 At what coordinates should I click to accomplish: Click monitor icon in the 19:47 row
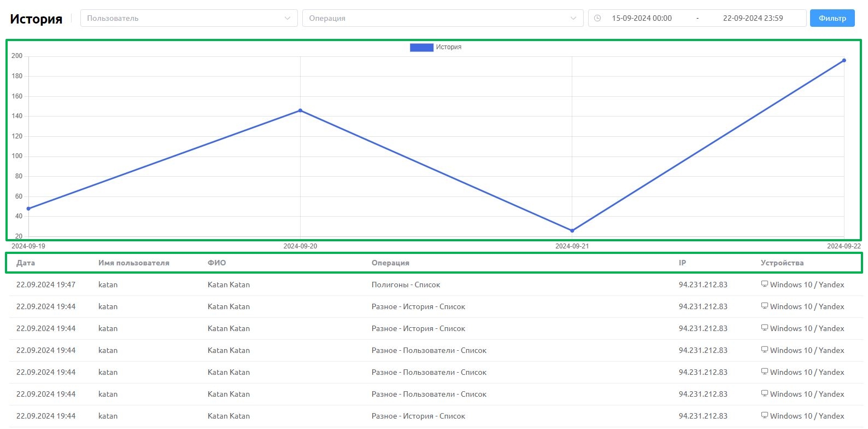(x=765, y=284)
